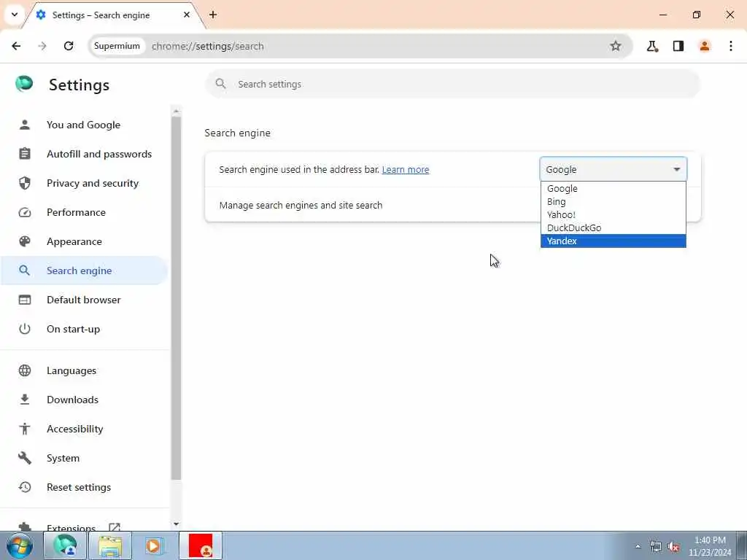The width and height of the screenshot is (747, 560).
Task: Click the Learn more link
Action: tap(406, 169)
